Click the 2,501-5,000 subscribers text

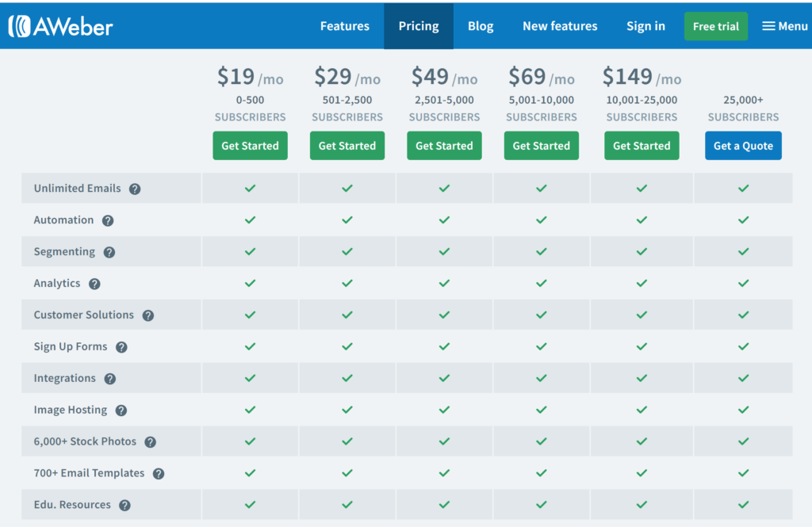[444, 109]
